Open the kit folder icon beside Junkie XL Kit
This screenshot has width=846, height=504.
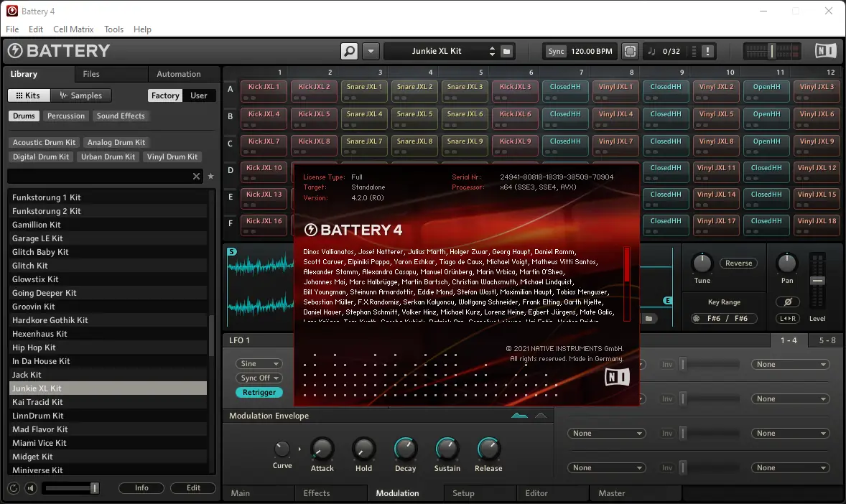pos(506,51)
